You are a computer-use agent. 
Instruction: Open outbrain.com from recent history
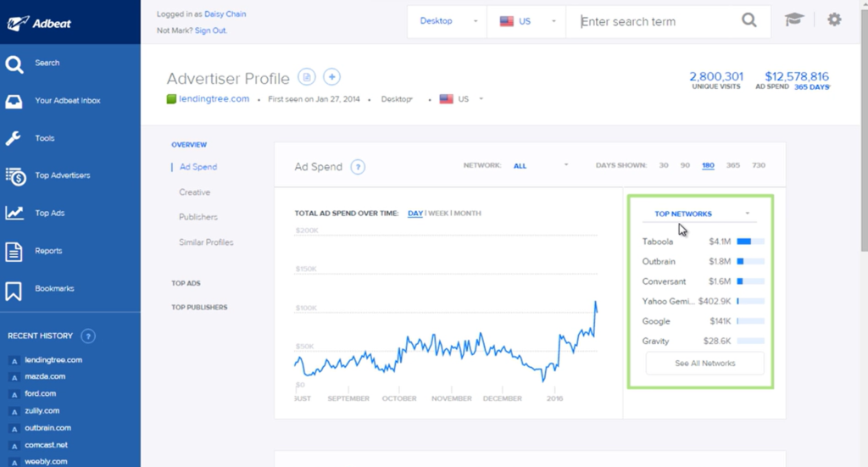pos(47,428)
